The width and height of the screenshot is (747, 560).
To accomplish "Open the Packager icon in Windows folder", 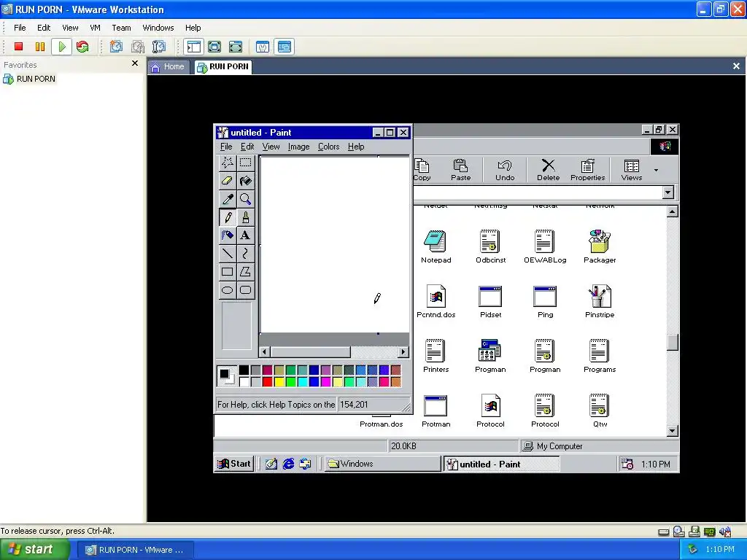I will click(600, 246).
